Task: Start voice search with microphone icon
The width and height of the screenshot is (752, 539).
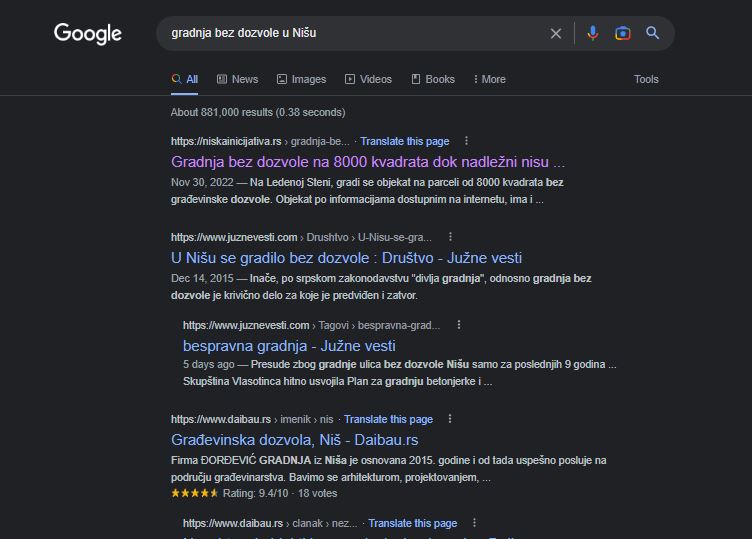Action: [593, 33]
